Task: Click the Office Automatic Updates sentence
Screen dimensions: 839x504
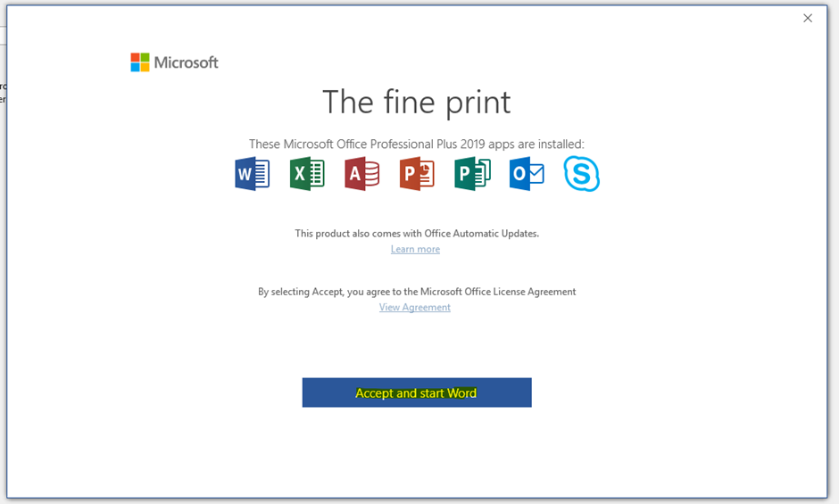Action: coord(417,234)
